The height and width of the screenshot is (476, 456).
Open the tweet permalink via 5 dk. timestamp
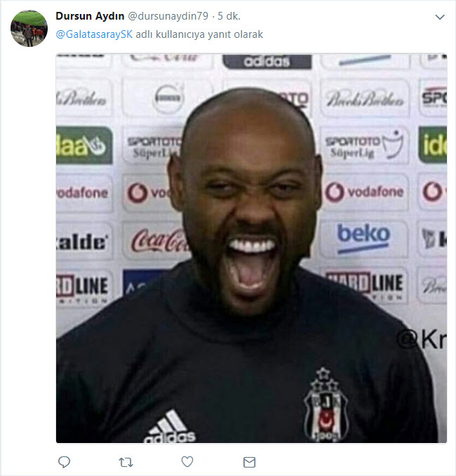[229, 16]
